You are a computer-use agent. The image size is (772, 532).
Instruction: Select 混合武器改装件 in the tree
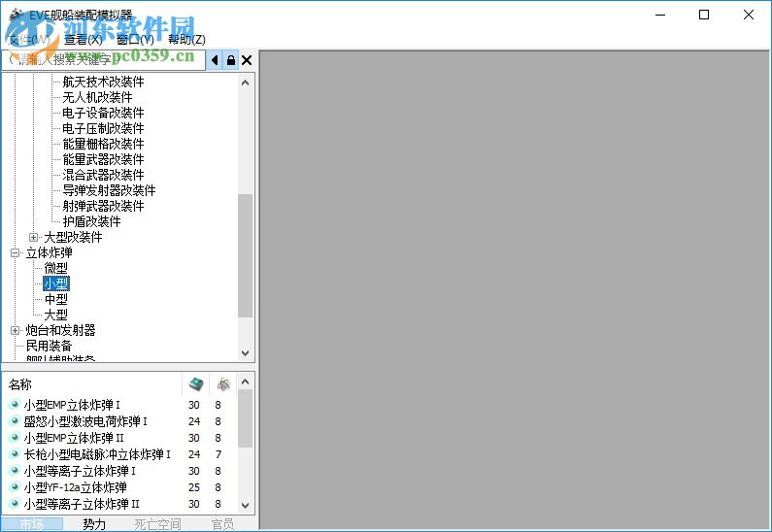point(103,175)
